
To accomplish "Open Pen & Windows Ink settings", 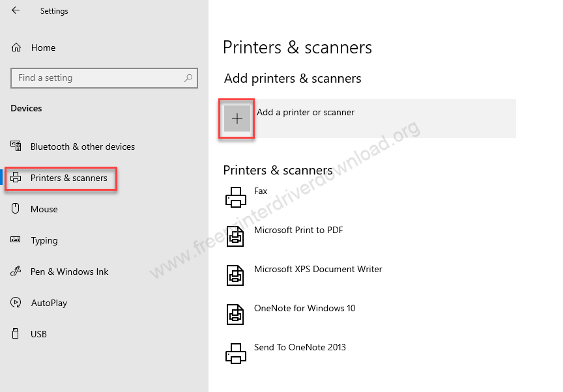I will click(69, 272).
